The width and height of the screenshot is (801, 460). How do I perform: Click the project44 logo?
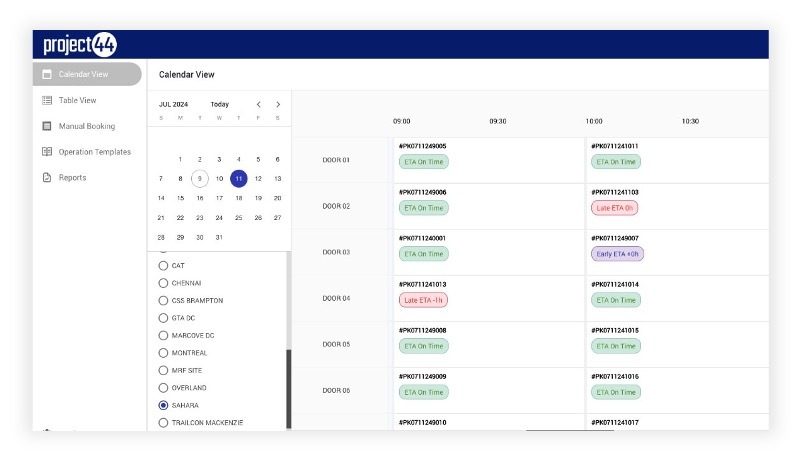click(79, 45)
